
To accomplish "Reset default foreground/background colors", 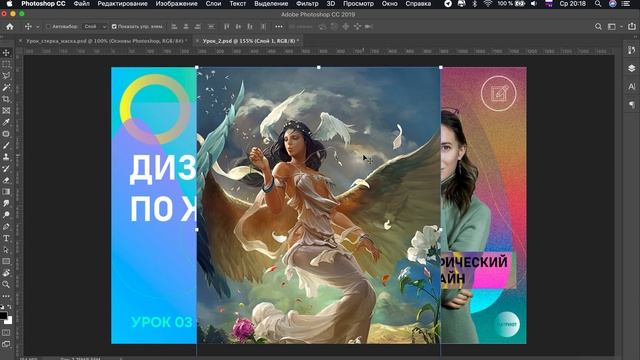I will [x=2, y=307].
